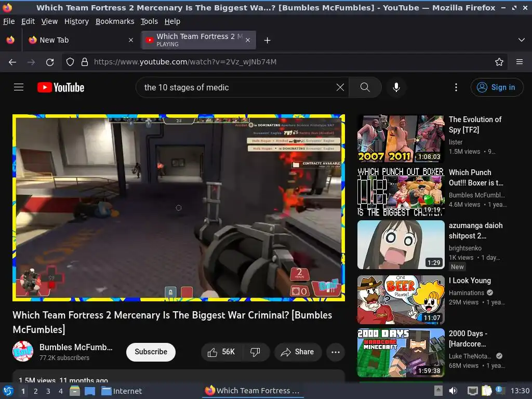532x399 pixels.
Task: Click the Sign in button
Action: (x=496, y=87)
